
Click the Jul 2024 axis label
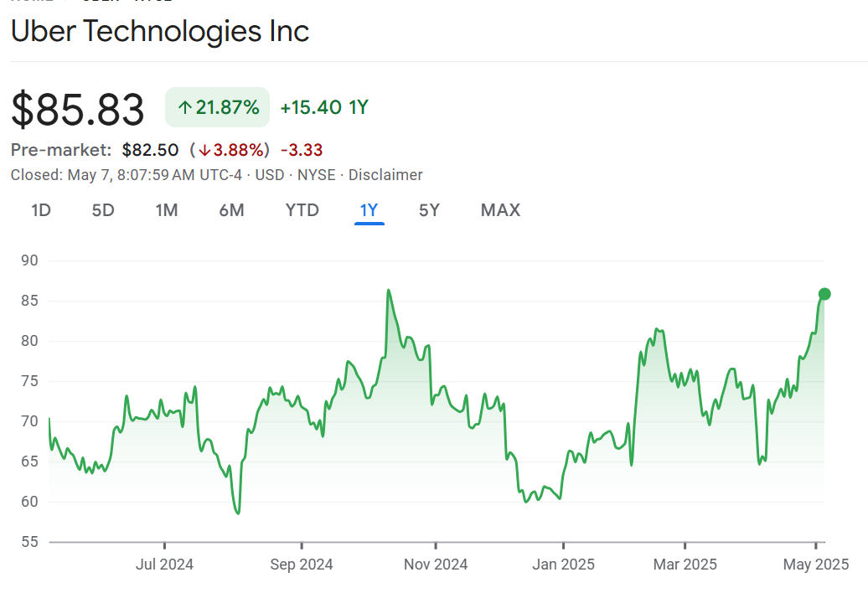point(164,565)
